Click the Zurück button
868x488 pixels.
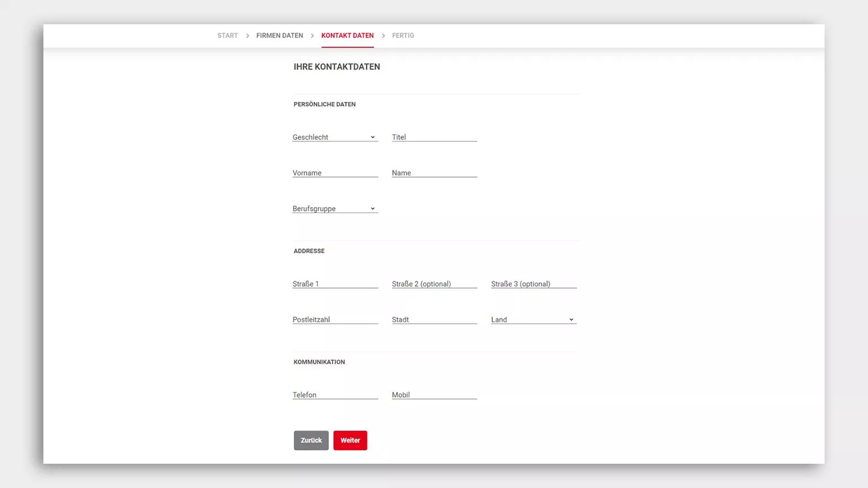coord(311,440)
